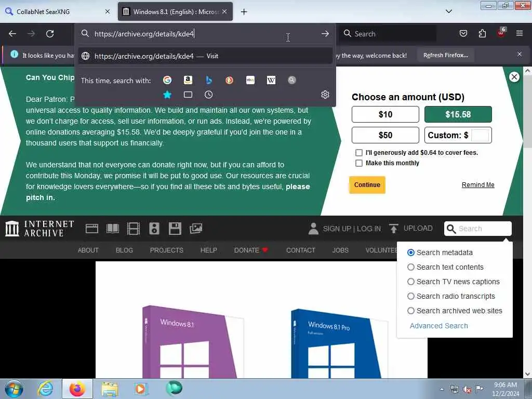
Task: Open the BLOG menu item
Action: (x=124, y=250)
